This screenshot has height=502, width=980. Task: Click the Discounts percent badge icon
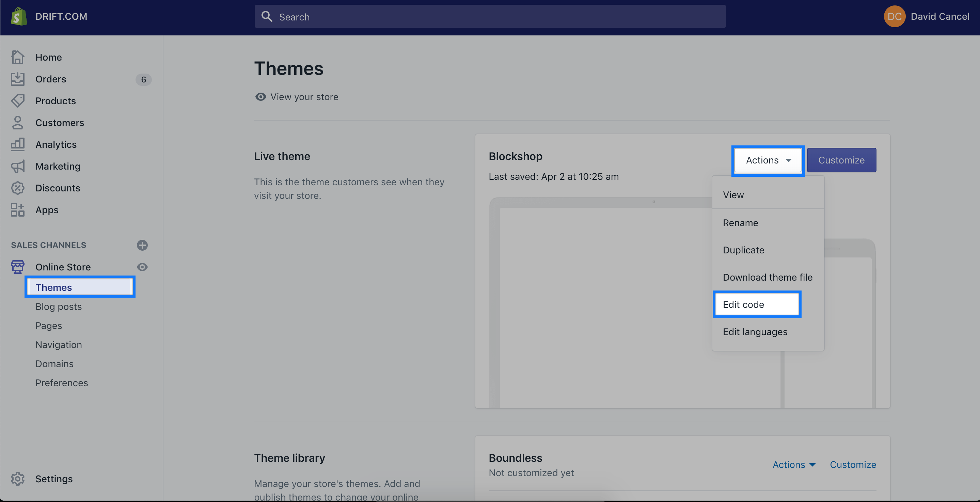point(17,188)
